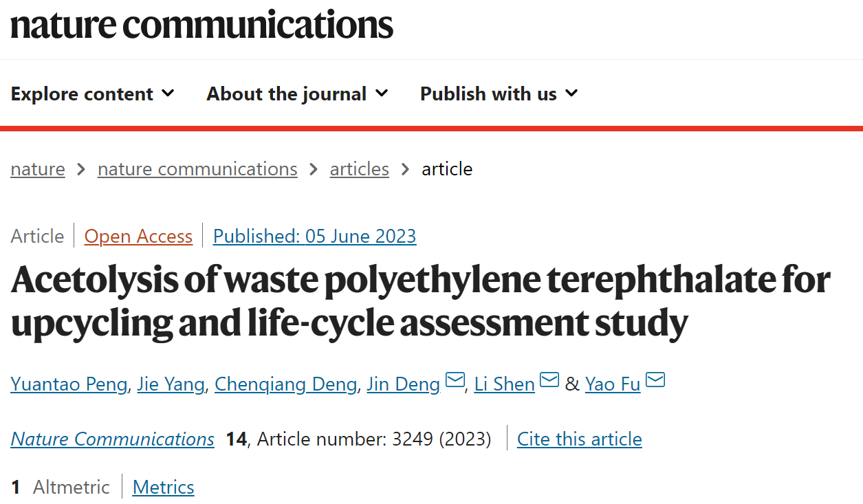
Task: Select author Jie Yang
Action: 171,384
